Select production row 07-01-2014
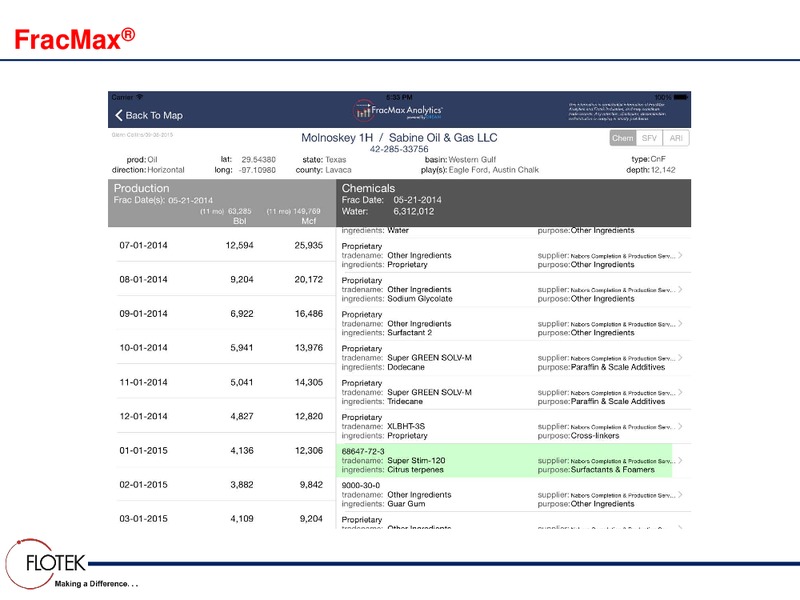The image size is (800, 600). click(x=222, y=245)
